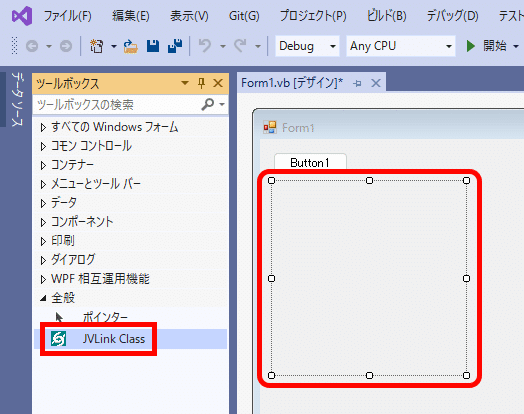Click the top-middle resize handle of the selected control
This screenshot has width=524, height=414.
coord(369,181)
